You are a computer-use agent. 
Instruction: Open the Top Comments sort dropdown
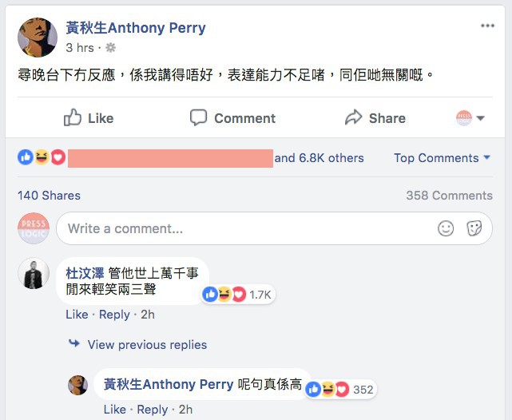pos(442,158)
